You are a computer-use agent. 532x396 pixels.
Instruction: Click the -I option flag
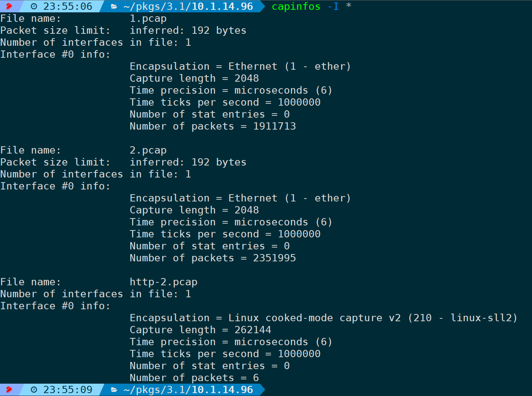[333, 7]
